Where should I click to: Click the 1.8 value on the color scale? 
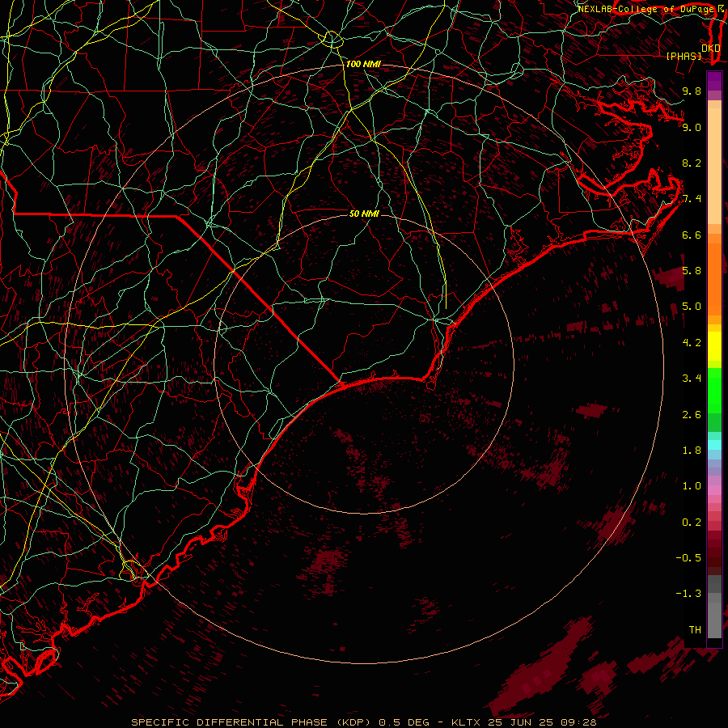(692, 451)
